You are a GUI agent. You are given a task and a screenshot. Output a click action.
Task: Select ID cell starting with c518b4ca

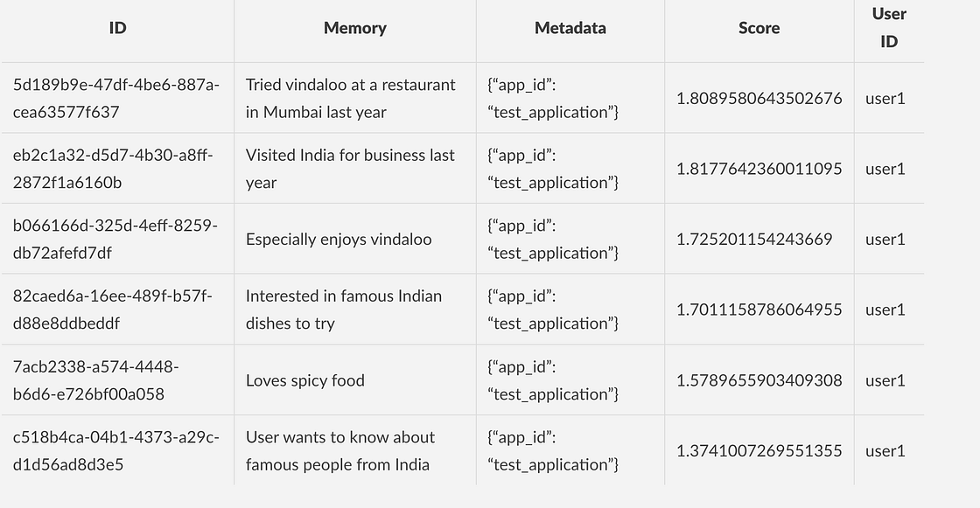click(x=117, y=450)
